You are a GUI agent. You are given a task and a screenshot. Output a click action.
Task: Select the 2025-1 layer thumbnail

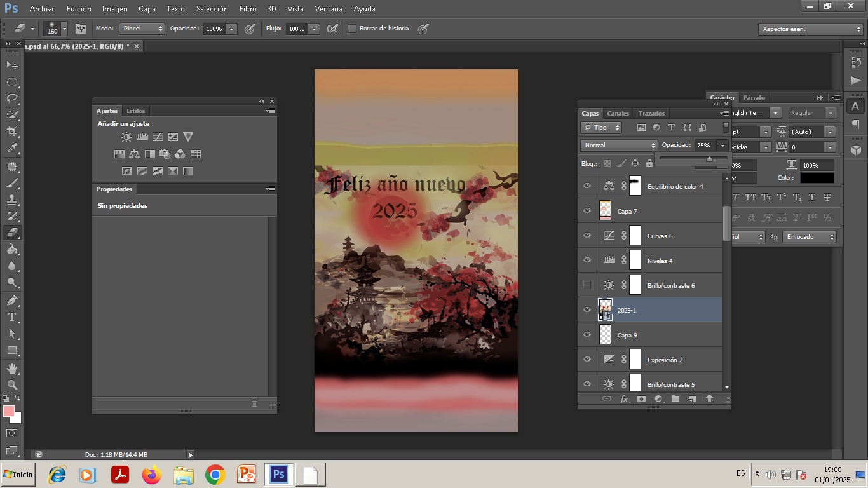point(605,310)
